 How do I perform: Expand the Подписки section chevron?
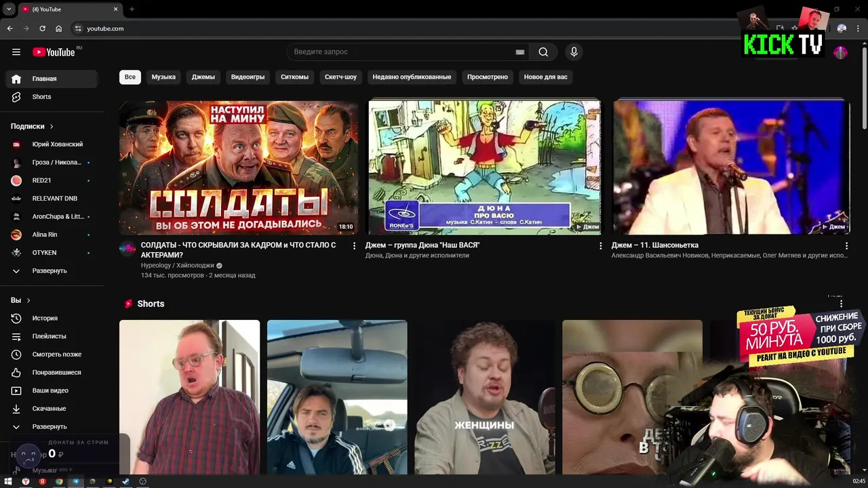(x=52, y=126)
